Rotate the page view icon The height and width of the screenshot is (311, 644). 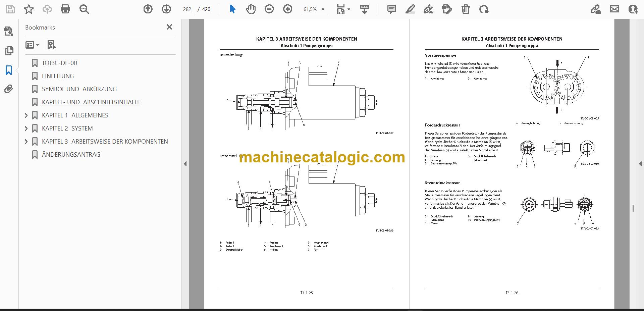pyautogui.click(x=484, y=9)
